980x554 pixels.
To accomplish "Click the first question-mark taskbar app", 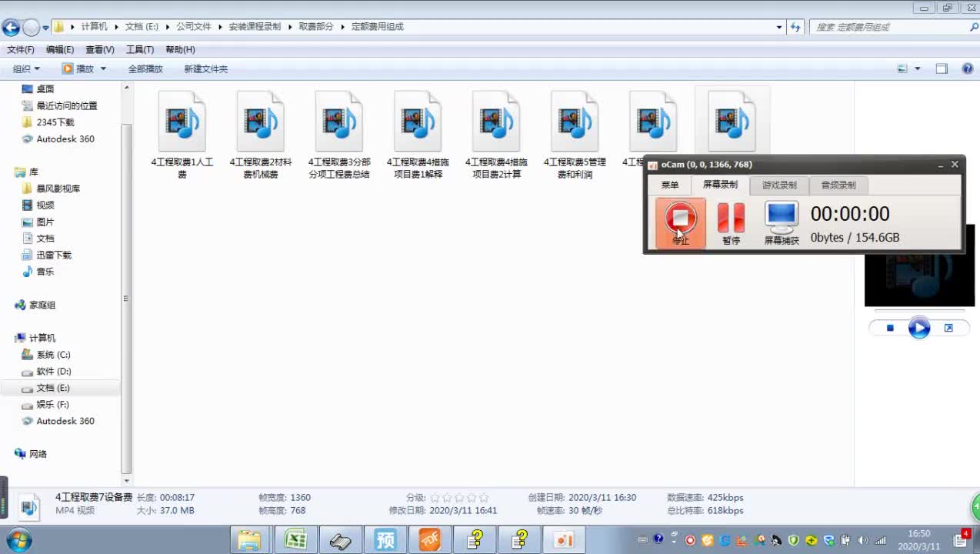I will 475,540.
